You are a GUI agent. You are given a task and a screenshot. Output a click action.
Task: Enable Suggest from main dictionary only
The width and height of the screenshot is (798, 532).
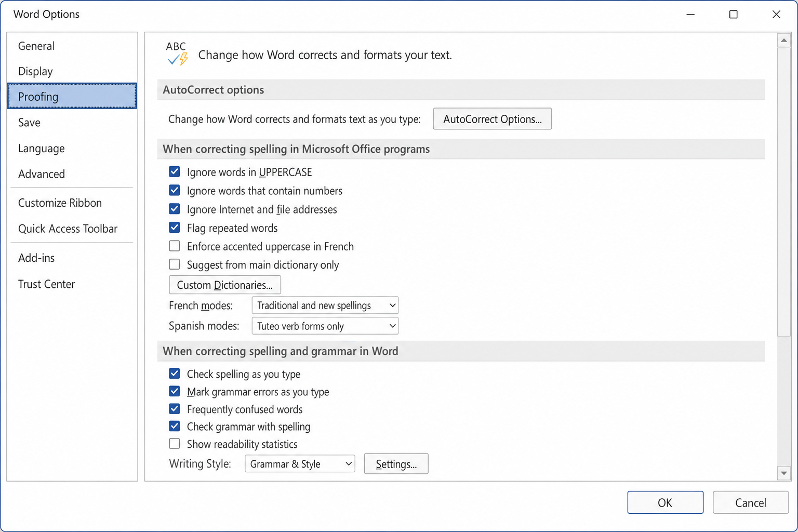175,264
